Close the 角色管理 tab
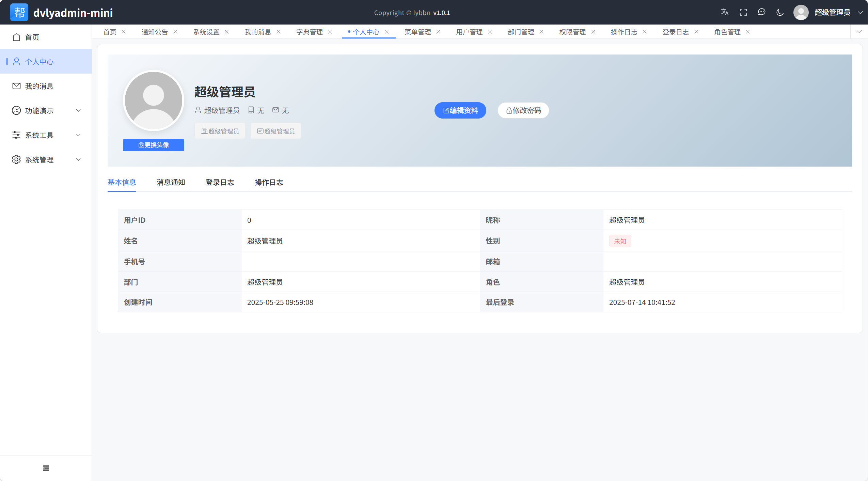The image size is (868, 481). click(x=748, y=32)
